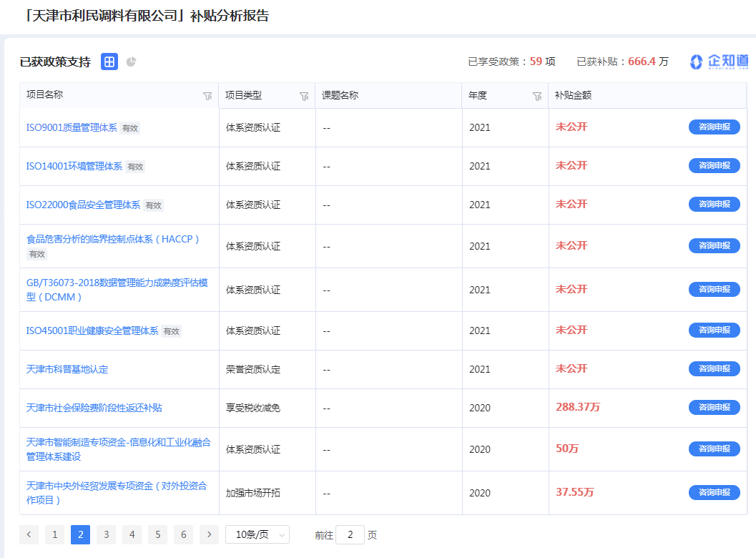Open the 10条/页 page size dropdown
This screenshot has width=756, height=558.
tap(257, 534)
